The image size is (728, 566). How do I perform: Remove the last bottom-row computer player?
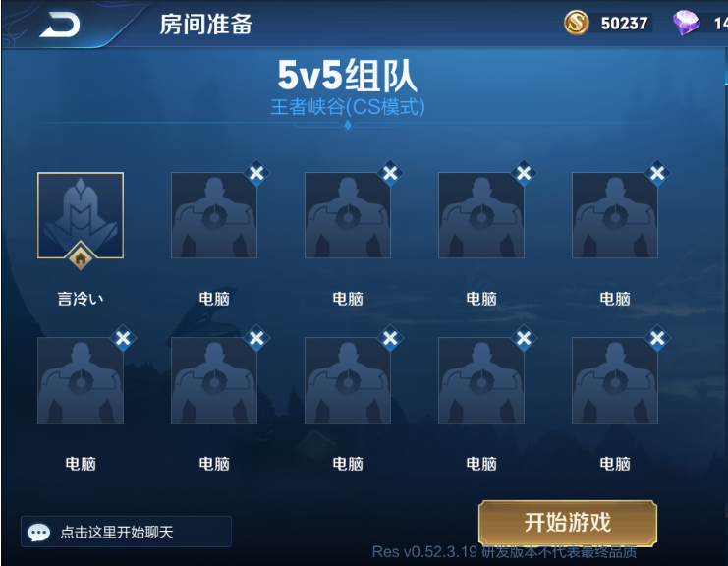(657, 338)
